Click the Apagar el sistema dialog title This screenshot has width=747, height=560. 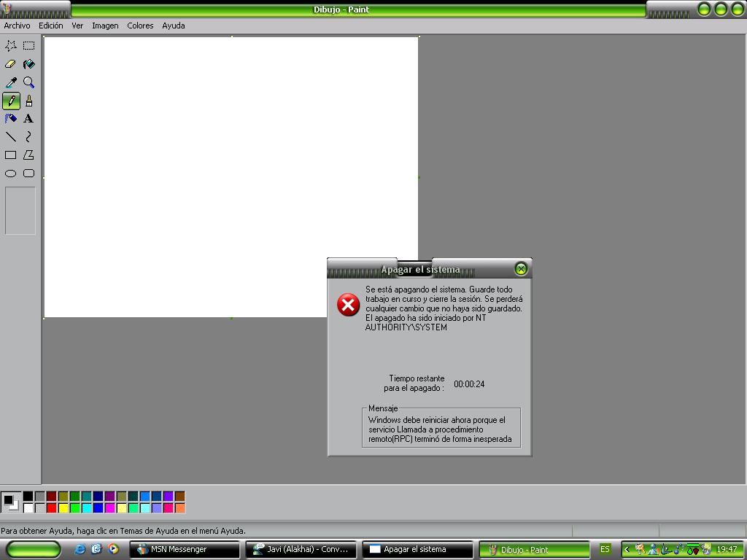point(420,270)
